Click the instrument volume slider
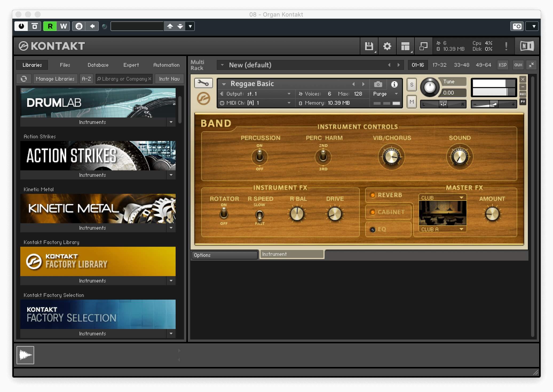This screenshot has height=392, width=553. coord(494,104)
